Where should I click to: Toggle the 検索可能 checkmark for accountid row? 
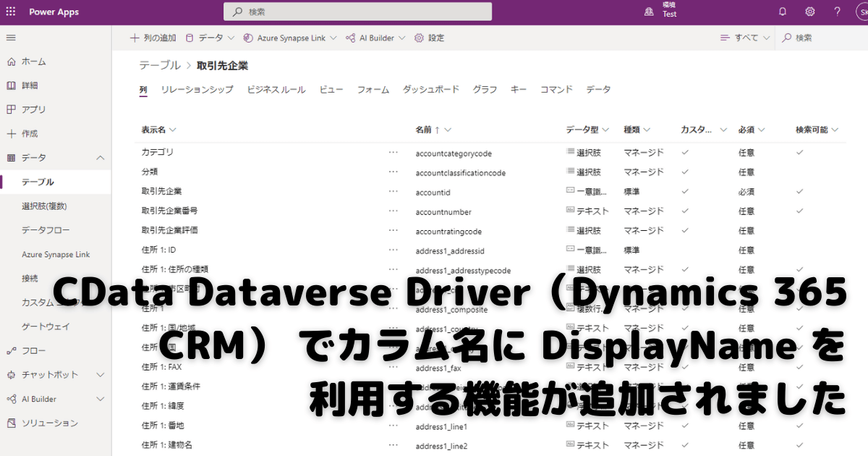[x=799, y=192]
